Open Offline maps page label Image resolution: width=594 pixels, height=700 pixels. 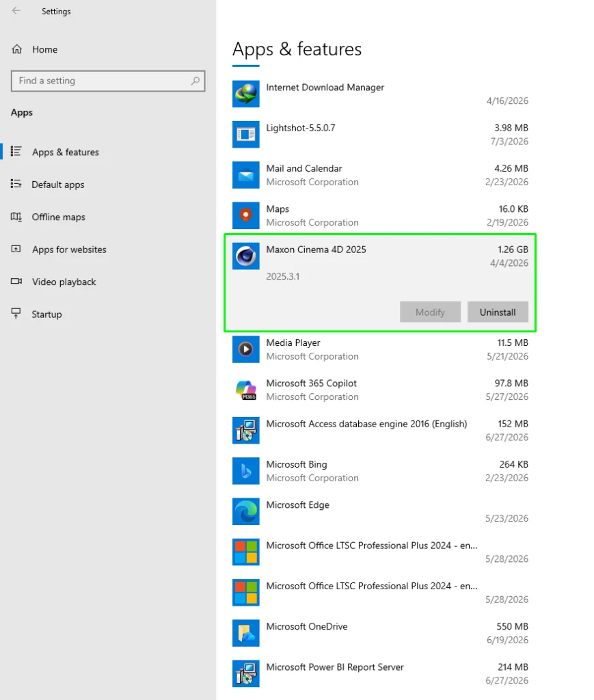pos(59,217)
